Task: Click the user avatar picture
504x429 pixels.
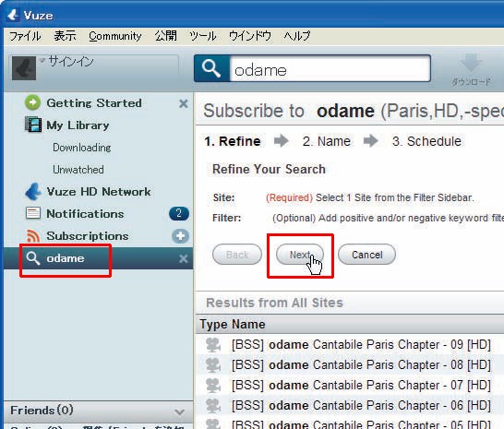Action: click(24, 68)
